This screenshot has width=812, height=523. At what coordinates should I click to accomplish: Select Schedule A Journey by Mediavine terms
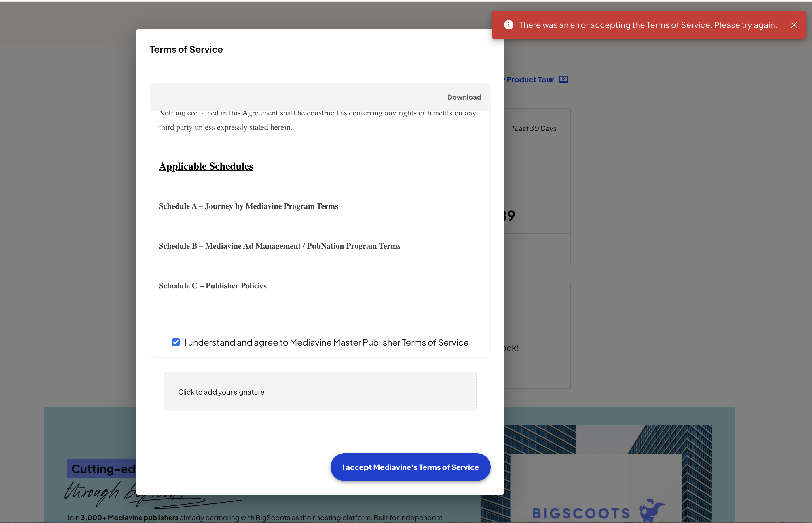(248, 206)
